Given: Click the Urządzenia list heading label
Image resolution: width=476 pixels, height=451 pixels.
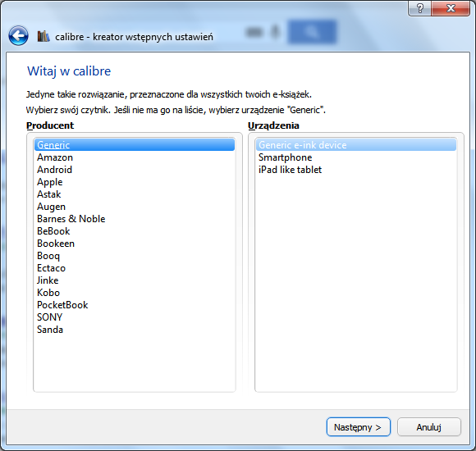Looking at the screenshot, I should (273, 125).
